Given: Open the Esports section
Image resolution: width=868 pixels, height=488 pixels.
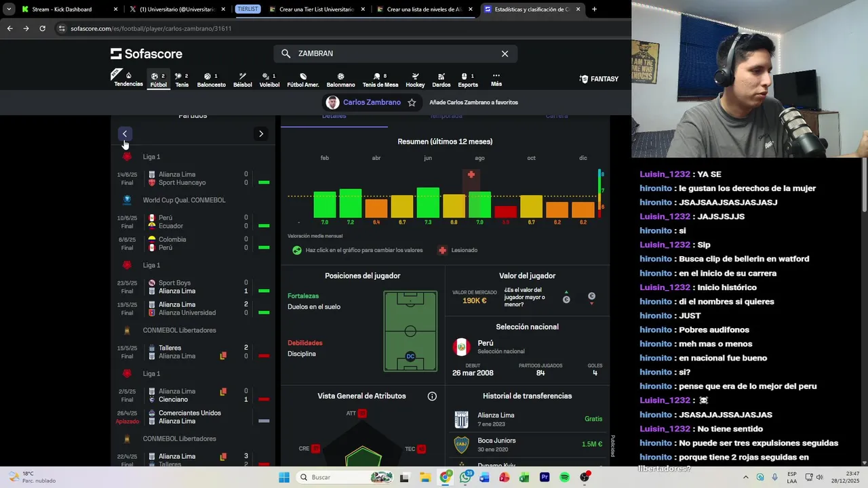Looking at the screenshot, I should [x=468, y=79].
